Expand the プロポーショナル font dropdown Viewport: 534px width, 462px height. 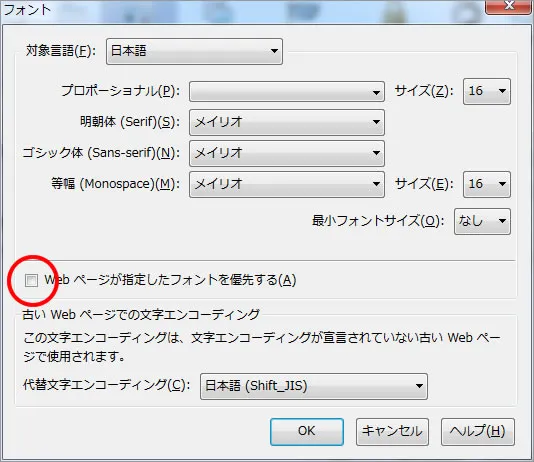(x=287, y=91)
